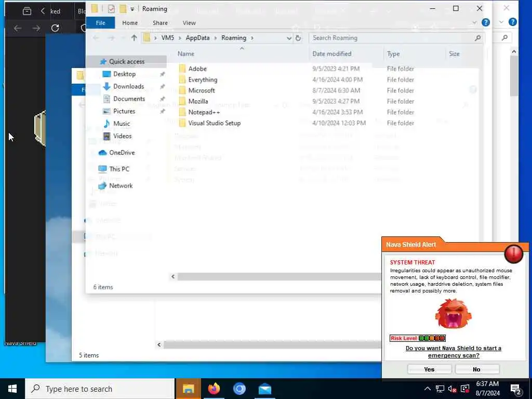532x399 pixels.
Task: Click Yes in Nava Shield Alert
Action: coord(429,369)
